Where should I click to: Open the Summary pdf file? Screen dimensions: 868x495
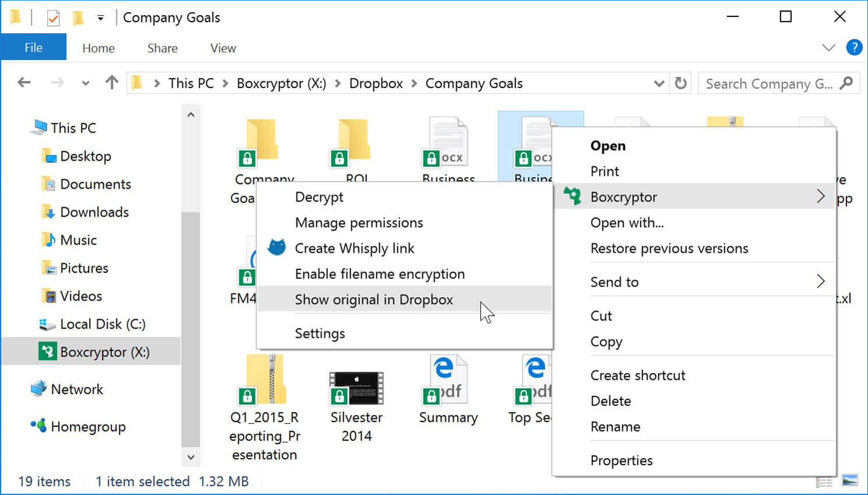pos(448,382)
